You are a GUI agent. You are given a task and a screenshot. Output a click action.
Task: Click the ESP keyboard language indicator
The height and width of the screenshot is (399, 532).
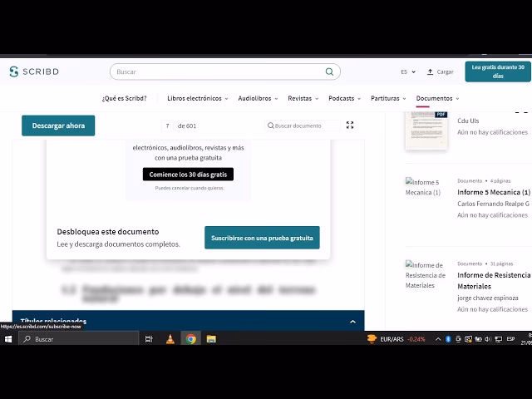click(510, 339)
